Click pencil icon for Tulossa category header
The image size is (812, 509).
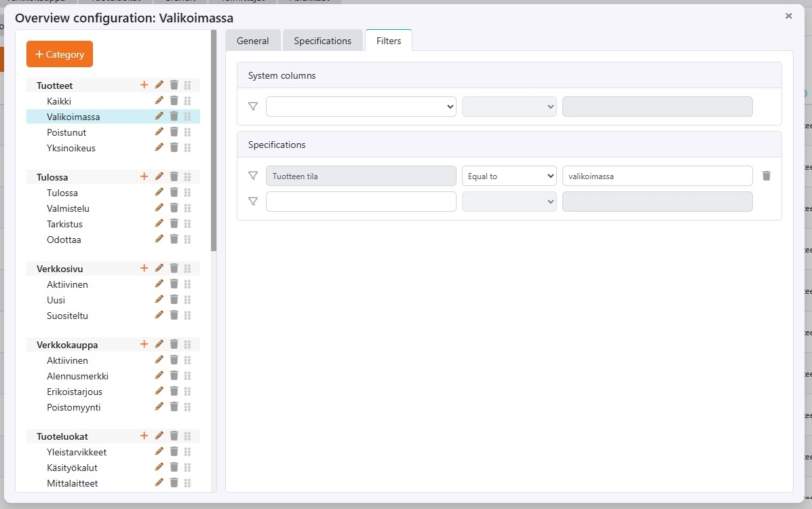[159, 176]
